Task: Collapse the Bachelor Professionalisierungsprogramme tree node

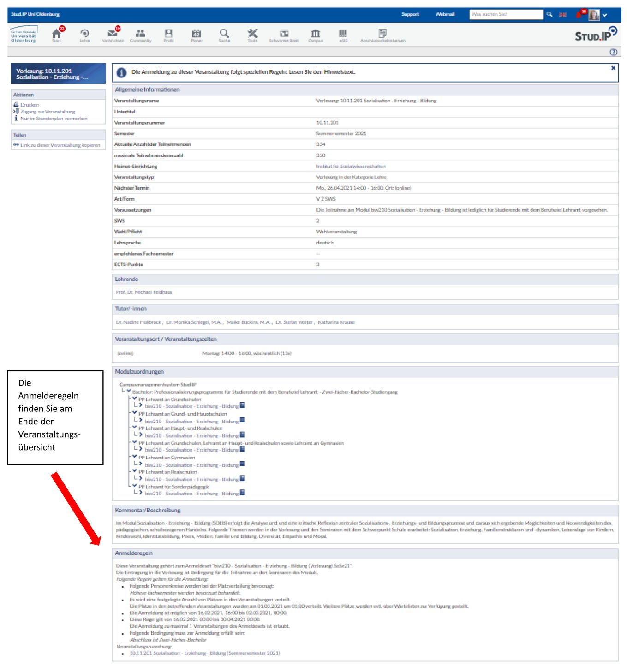Action: click(129, 391)
